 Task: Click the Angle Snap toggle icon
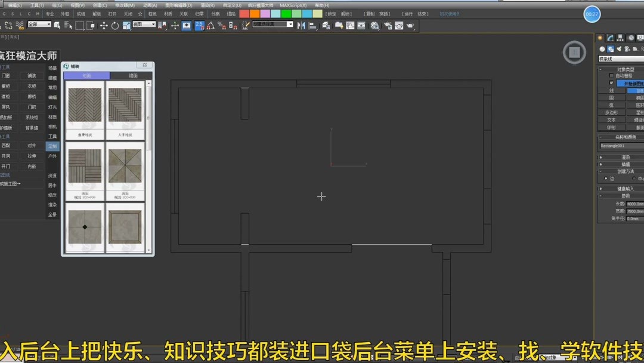click(209, 25)
